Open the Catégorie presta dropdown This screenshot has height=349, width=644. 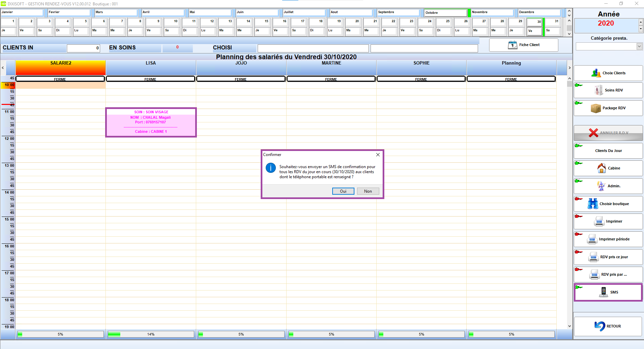pyautogui.click(x=639, y=47)
